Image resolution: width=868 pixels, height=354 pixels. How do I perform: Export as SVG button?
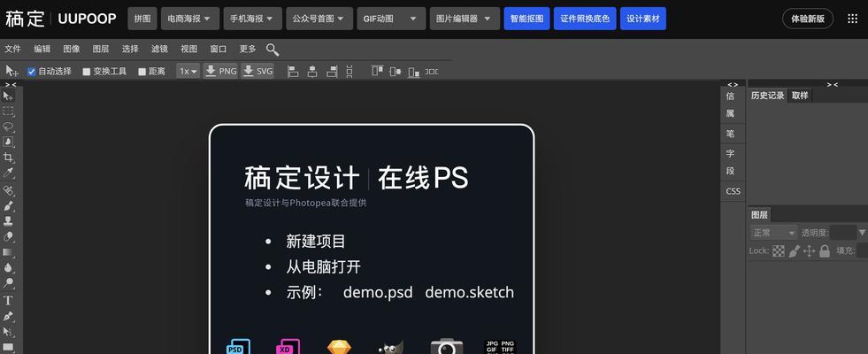[x=257, y=71]
